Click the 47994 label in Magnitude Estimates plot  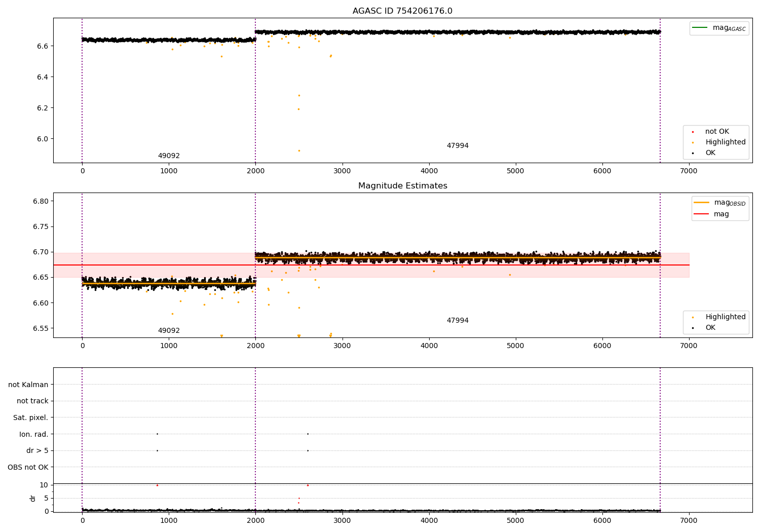pos(458,321)
